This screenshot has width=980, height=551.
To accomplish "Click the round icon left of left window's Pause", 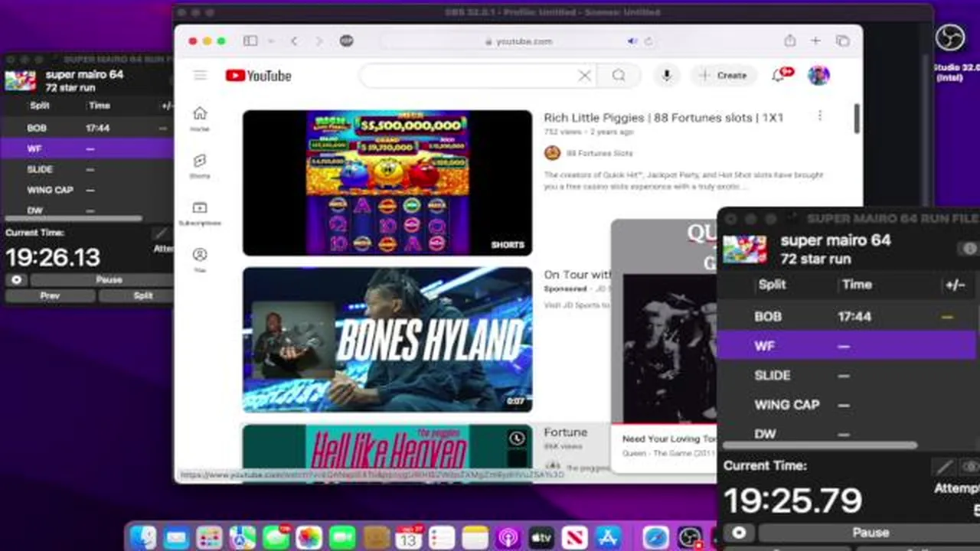I will pos(16,280).
